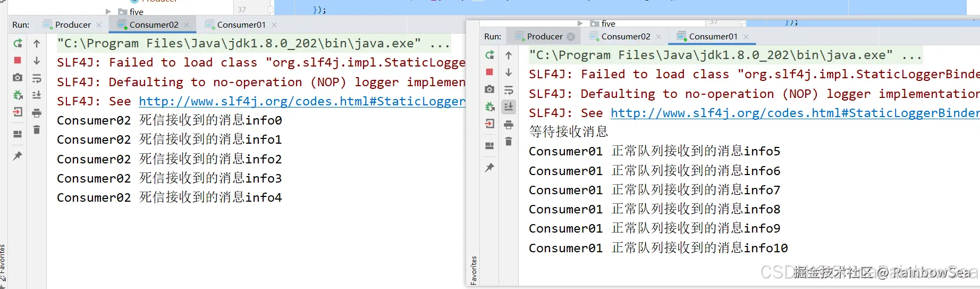Close the Consumer02 tab in the left Run window
This screenshot has width=980, height=289.
point(187,25)
